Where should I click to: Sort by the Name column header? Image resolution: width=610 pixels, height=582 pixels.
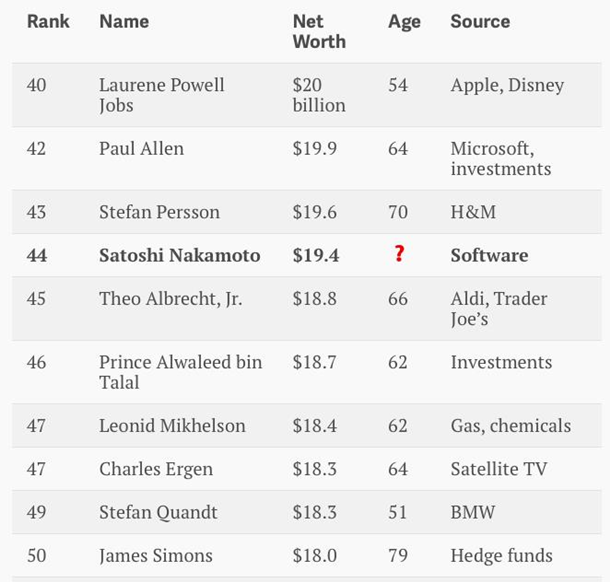(124, 21)
